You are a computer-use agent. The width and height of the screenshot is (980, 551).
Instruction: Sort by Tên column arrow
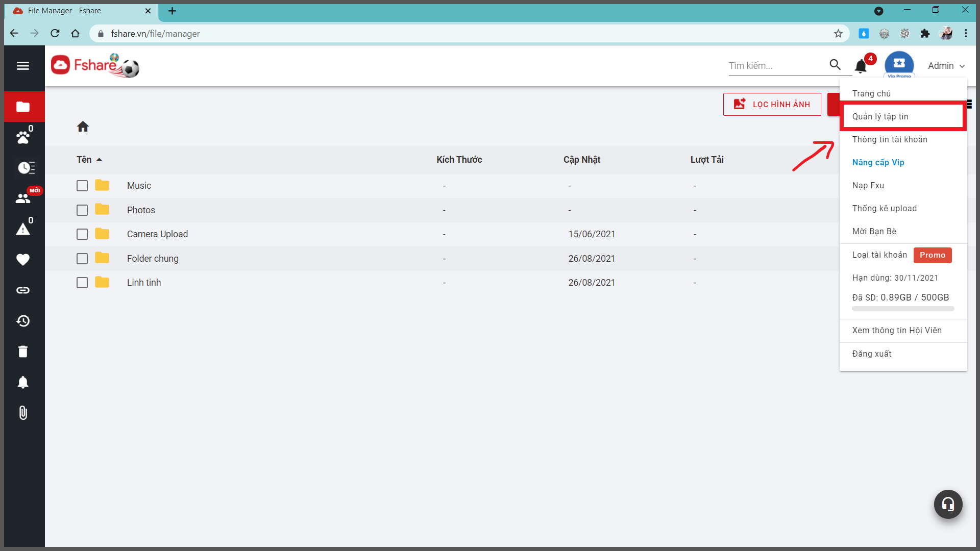click(100, 160)
